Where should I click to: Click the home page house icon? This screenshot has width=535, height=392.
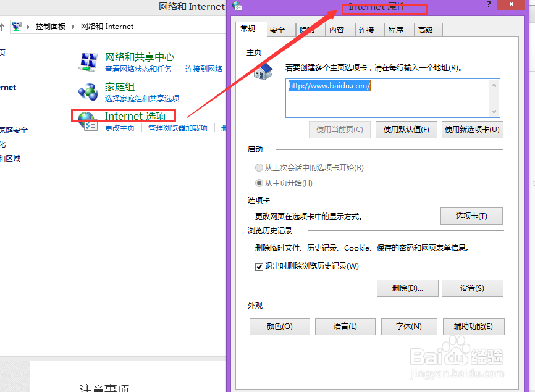click(x=262, y=72)
